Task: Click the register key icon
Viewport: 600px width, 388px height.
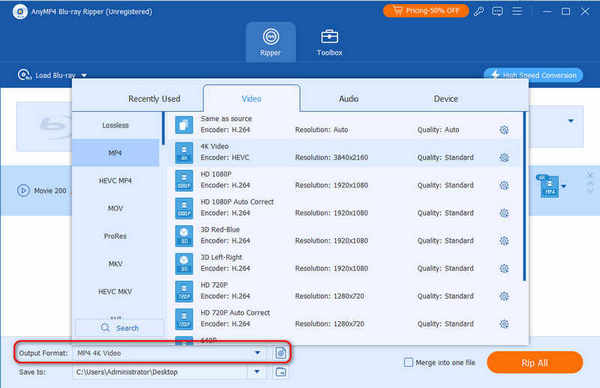Action: point(478,11)
